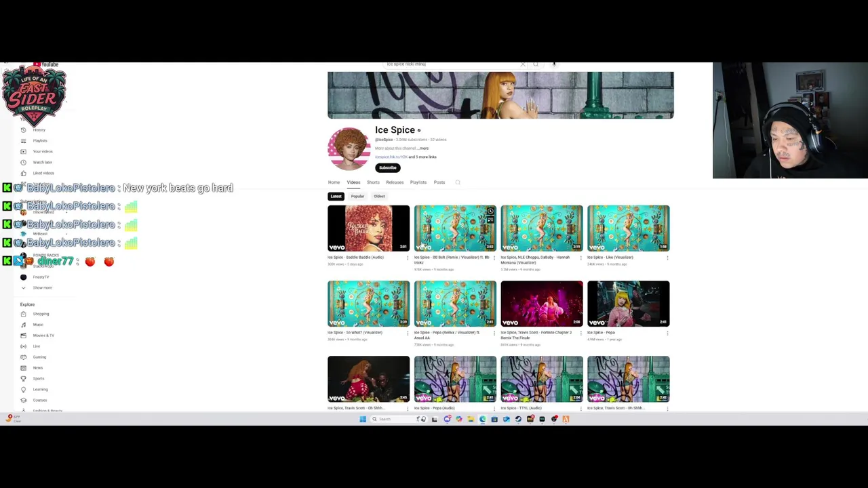Sort videos by Latest
Screen dimensions: 868x488
pyautogui.click(x=336, y=197)
